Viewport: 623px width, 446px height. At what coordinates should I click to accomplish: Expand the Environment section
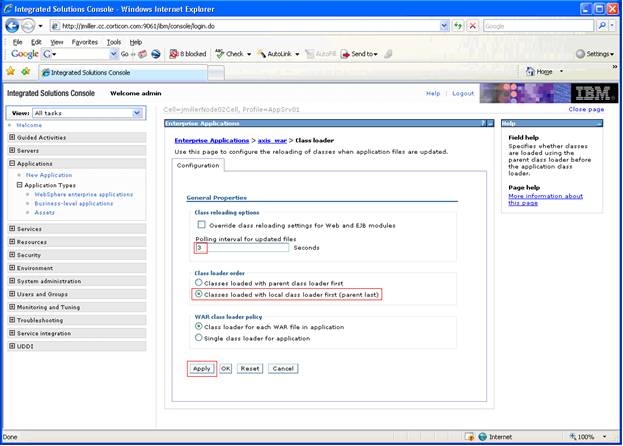click(12, 268)
